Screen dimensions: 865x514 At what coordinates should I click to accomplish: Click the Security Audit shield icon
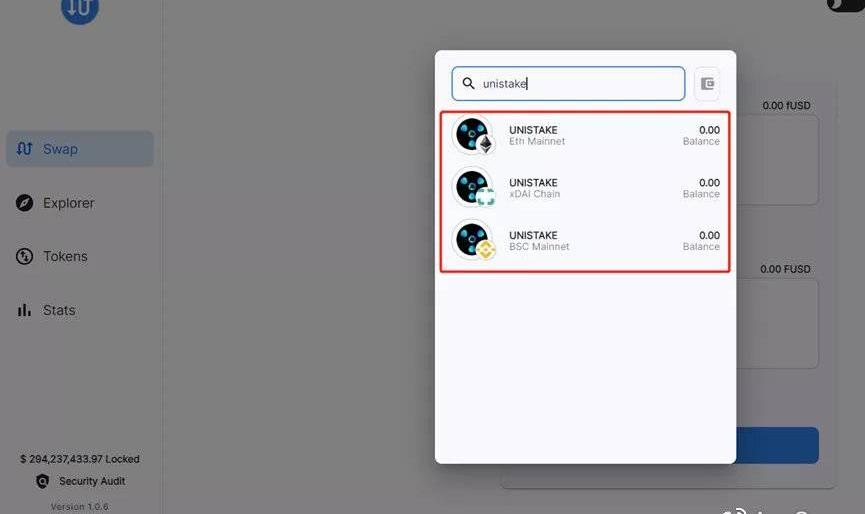[x=42, y=481]
